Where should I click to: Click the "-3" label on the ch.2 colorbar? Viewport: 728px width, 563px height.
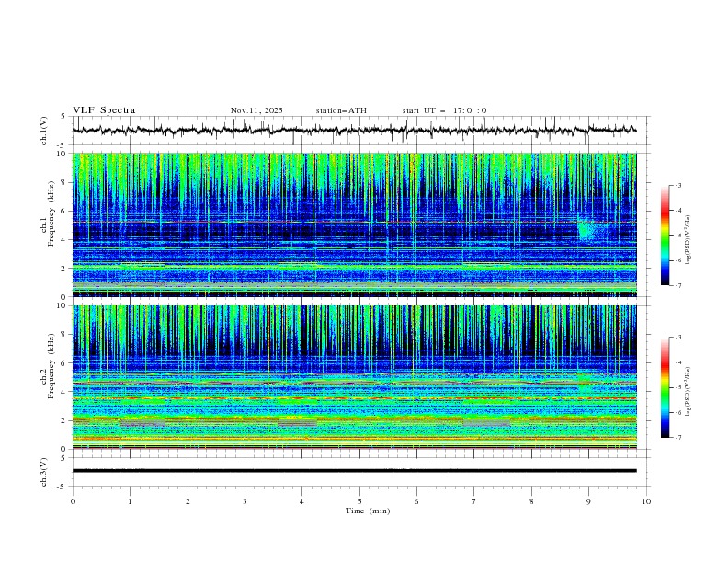[x=677, y=338]
